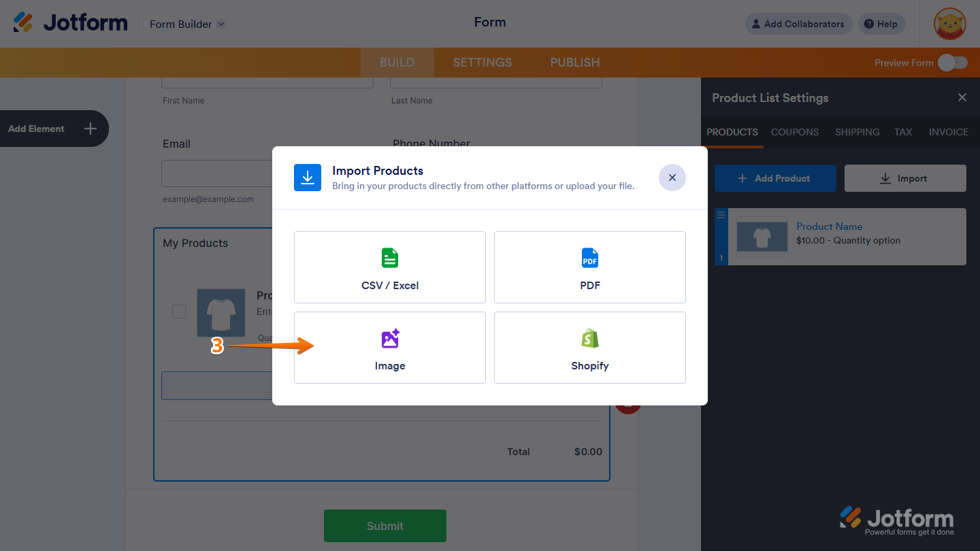
Task: Select Image import option
Action: [x=390, y=348]
